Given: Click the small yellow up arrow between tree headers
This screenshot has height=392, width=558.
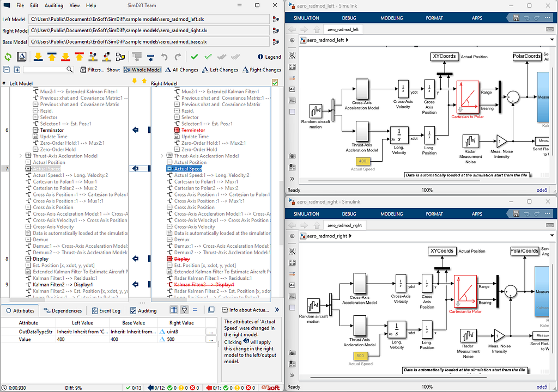Looking at the screenshot, I should [144, 82].
